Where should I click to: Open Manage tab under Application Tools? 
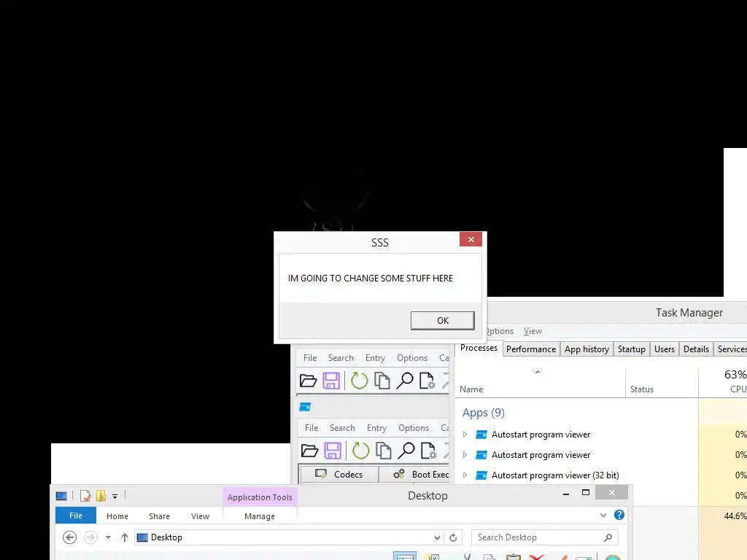pyautogui.click(x=260, y=516)
